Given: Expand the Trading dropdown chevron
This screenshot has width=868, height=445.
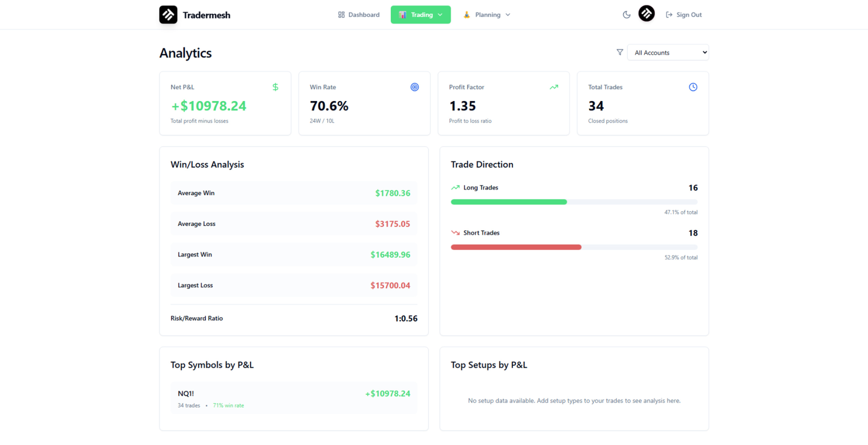Looking at the screenshot, I should pos(440,15).
